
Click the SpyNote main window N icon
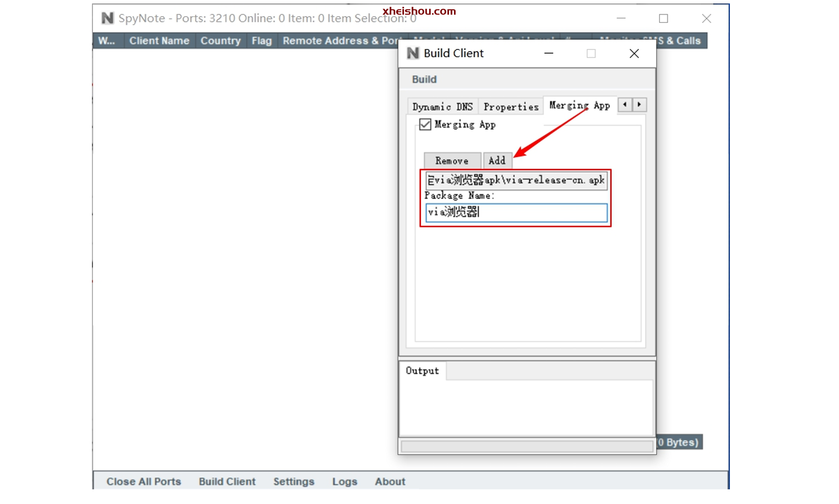(x=107, y=19)
